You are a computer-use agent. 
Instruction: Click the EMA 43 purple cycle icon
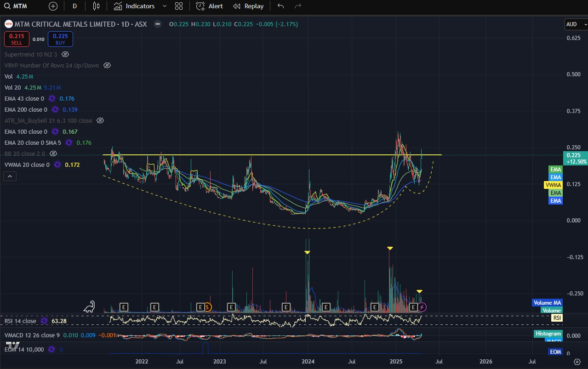52,98
